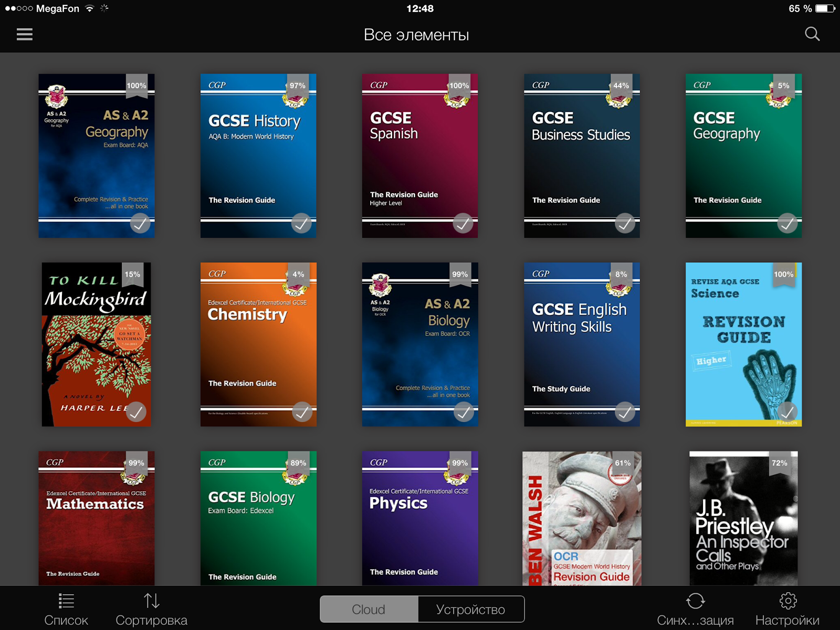The height and width of the screenshot is (630, 840).
Task: Tap the 100% ribbon on GCSE Spanish
Action: point(459,86)
